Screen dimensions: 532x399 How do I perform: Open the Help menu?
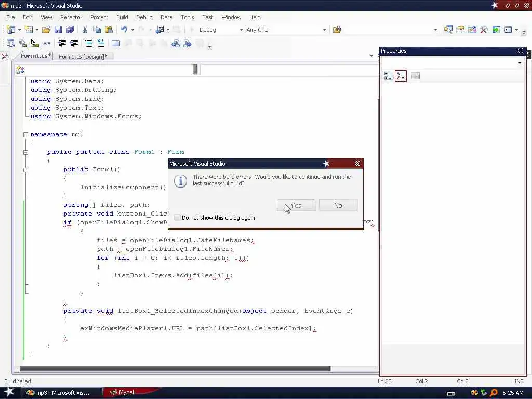(255, 17)
